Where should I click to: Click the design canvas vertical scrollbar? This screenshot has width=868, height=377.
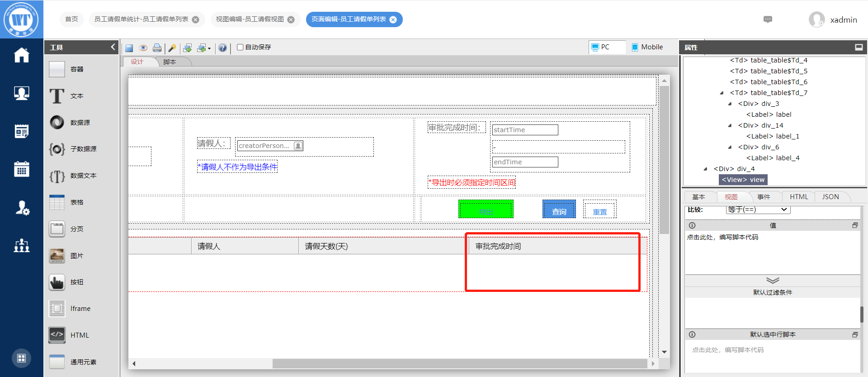coord(664,160)
